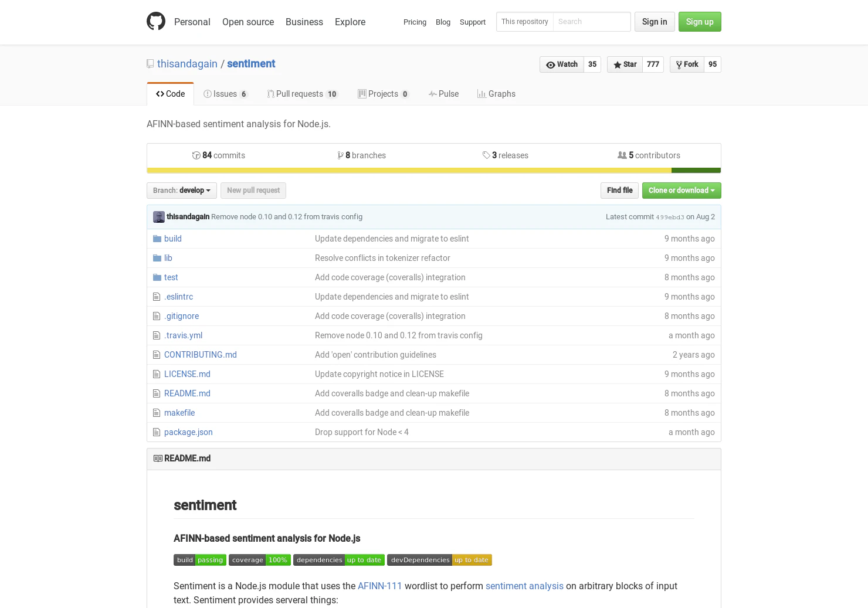Image resolution: width=868 pixels, height=608 pixels.
Task: Open the Personal menu item
Action: coord(192,22)
